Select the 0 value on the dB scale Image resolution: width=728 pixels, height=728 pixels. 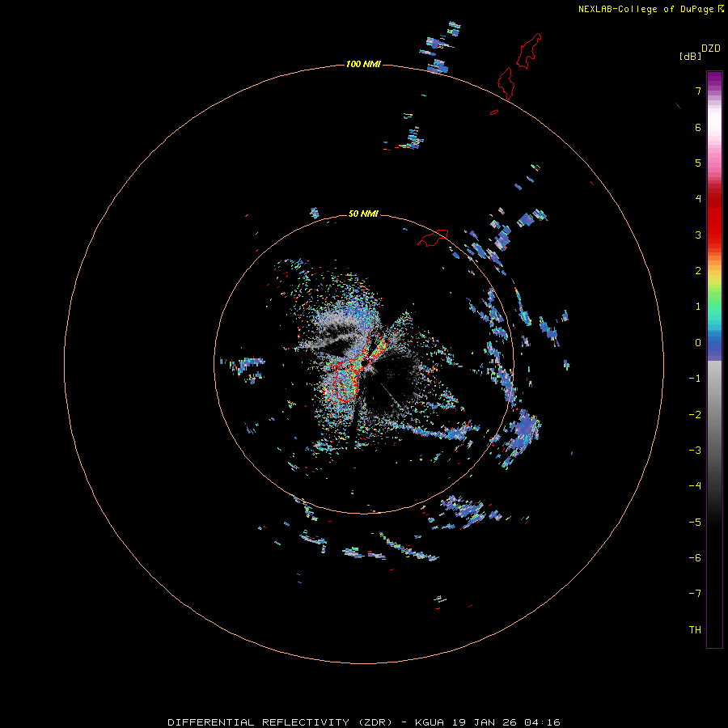pyautogui.click(x=698, y=343)
